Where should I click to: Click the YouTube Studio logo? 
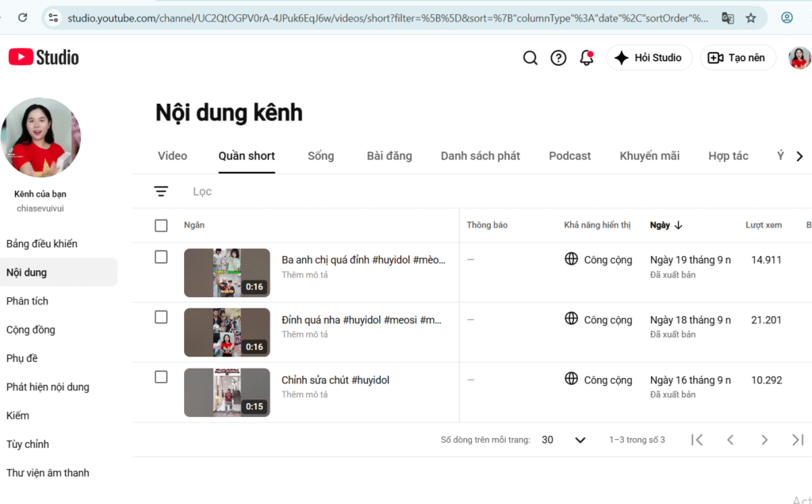pos(44,57)
